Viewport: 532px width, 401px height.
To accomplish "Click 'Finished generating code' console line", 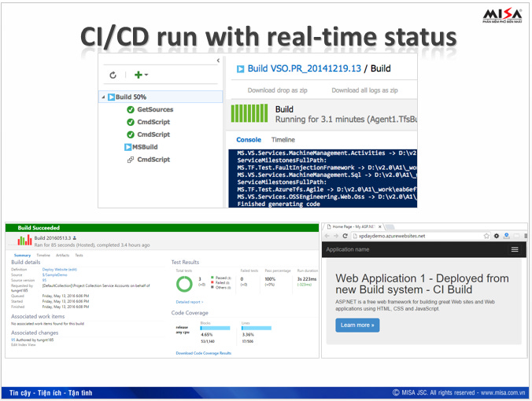I will coord(279,204).
